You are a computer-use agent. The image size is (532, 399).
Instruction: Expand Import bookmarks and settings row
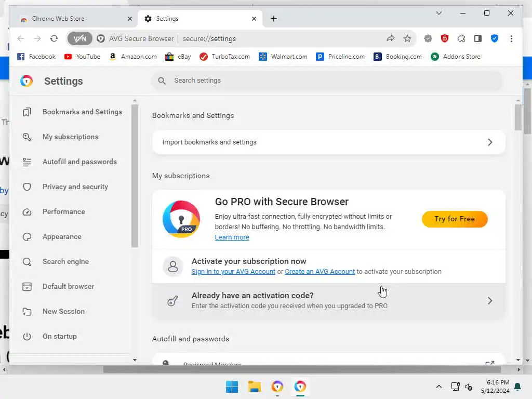tap(329, 142)
